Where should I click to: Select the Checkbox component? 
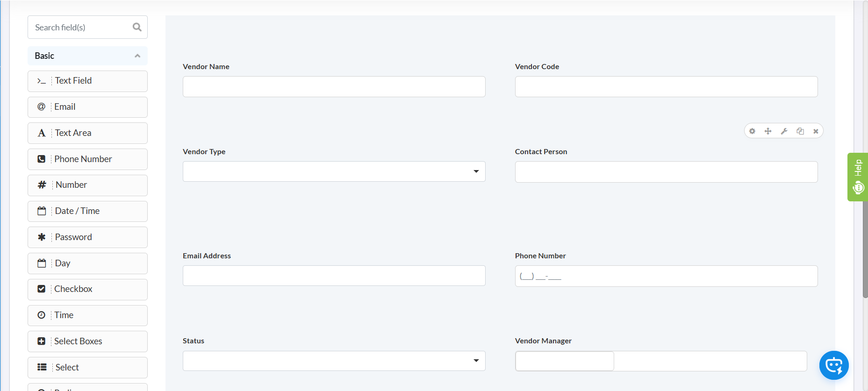[x=87, y=289]
